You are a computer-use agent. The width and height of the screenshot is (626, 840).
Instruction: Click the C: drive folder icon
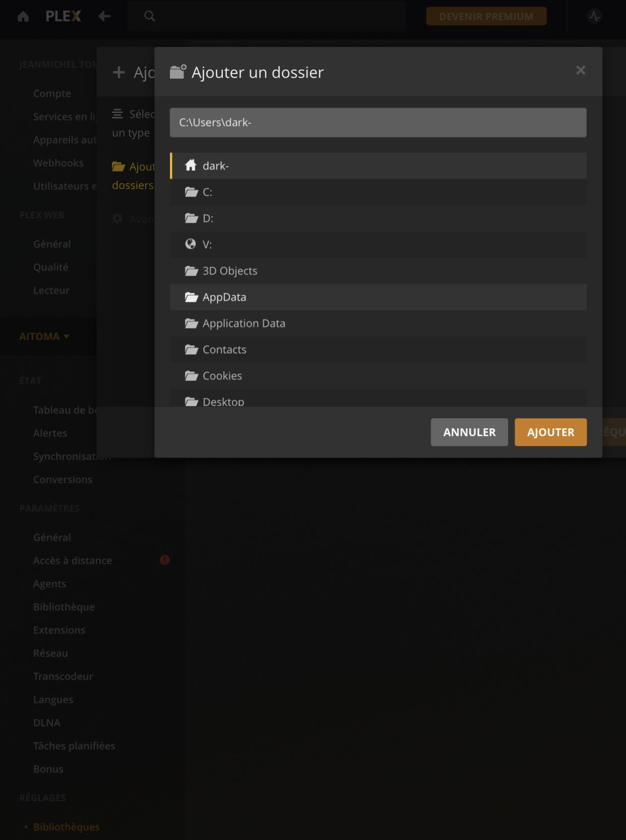click(x=191, y=192)
